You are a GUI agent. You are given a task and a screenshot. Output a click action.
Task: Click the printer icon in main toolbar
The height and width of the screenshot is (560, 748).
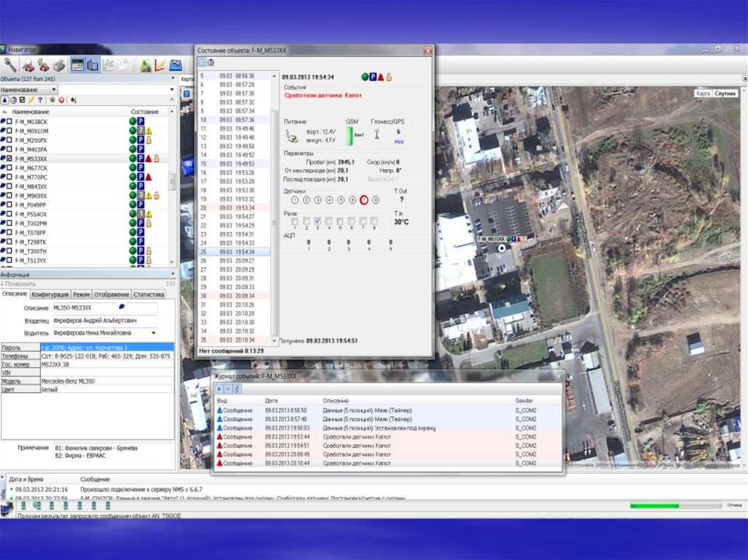point(59,65)
